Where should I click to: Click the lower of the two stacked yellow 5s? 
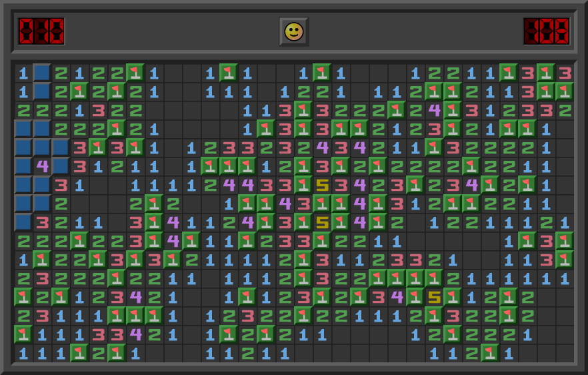point(323,222)
